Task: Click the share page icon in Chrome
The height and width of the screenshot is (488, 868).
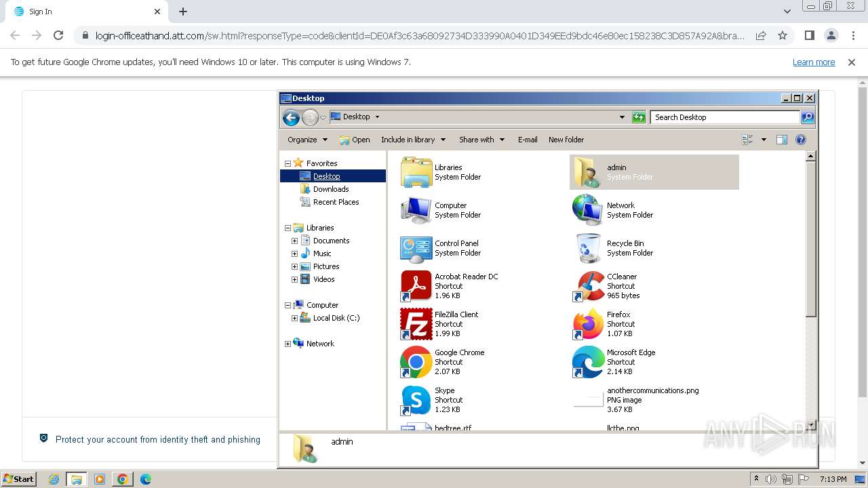Action: 761,35
